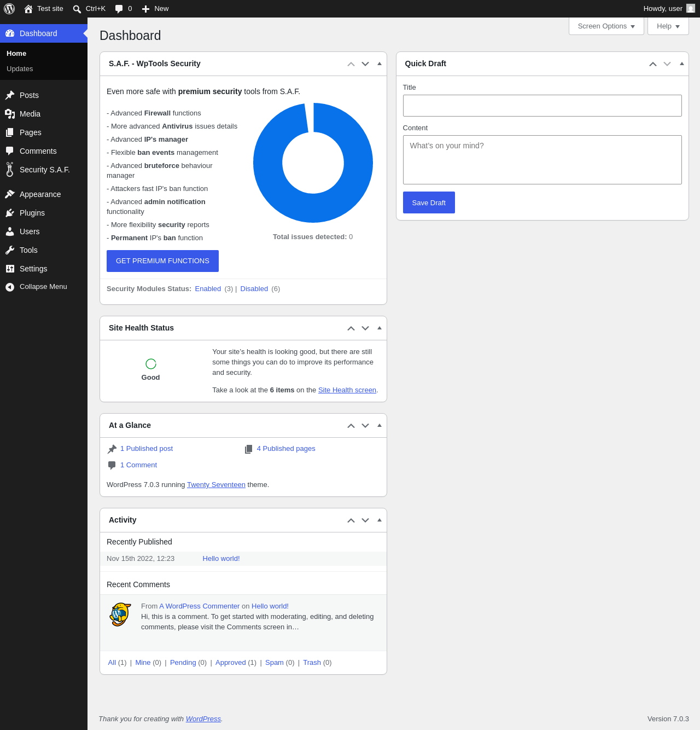Open the Ctrl+K search icon

pyautogui.click(x=77, y=9)
